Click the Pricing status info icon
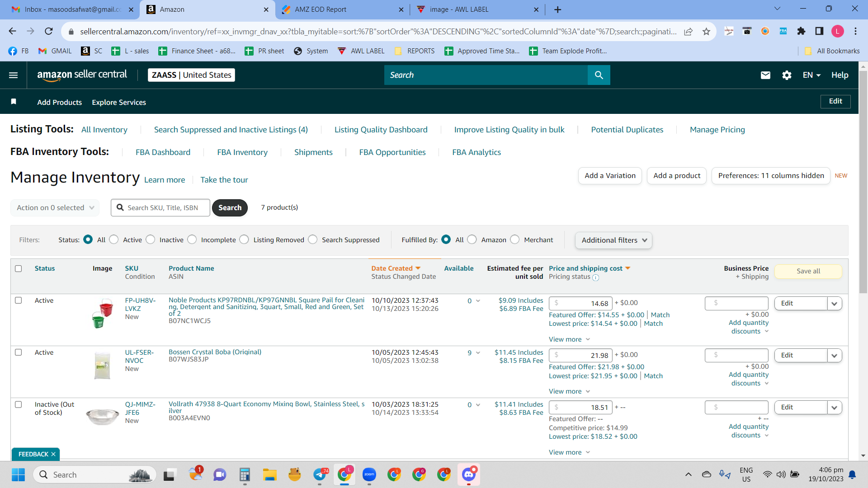Image resolution: width=868 pixels, height=488 pixels. coord(595,277)
